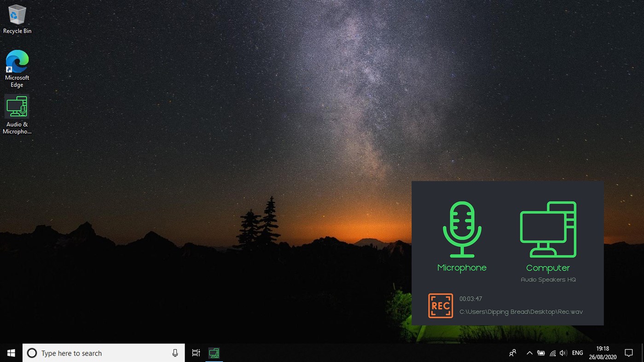Open Task View from the taskbar
This screenshot has width=644, height=362.
pos(196,353)
